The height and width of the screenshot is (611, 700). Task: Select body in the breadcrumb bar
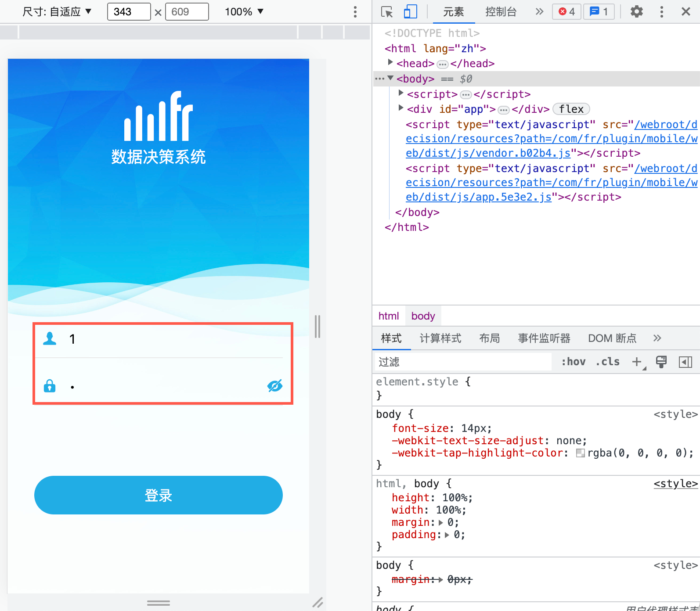[x=423, y=316]
